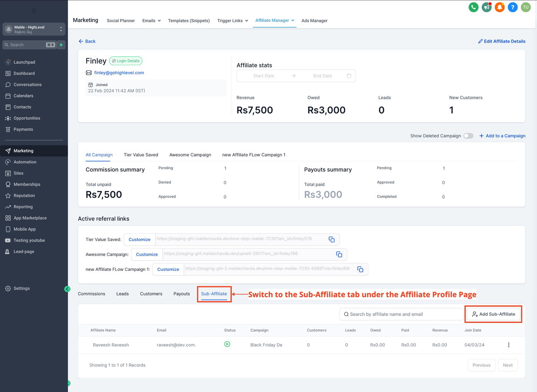Copy the Tier Value Saved referral link
The image size is (537, 392).
point(332,239)
